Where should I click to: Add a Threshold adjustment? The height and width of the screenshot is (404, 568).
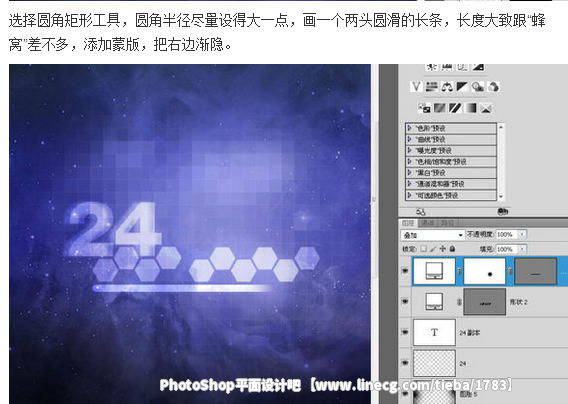pyautogui.click(x=455, y=108)
